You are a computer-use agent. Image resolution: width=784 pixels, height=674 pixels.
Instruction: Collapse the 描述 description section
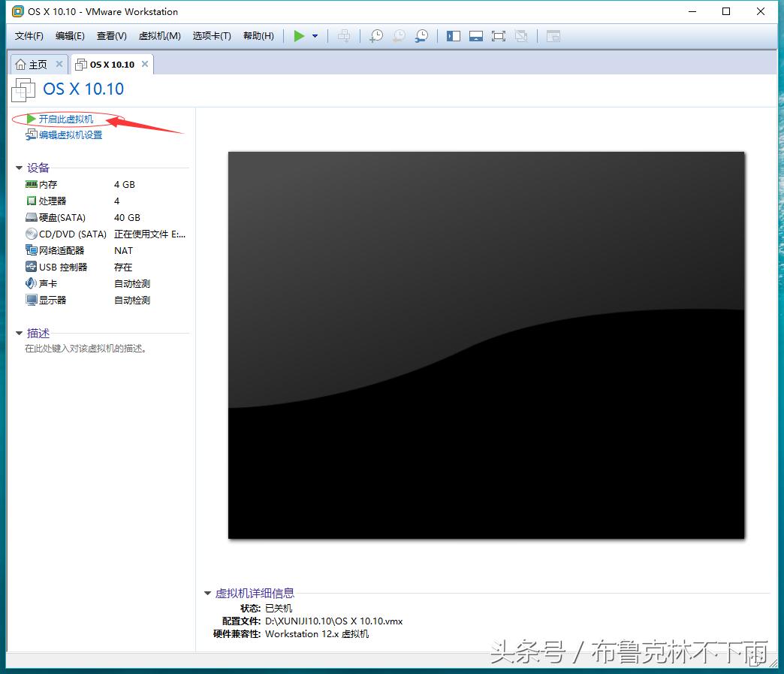click(18, 332)
